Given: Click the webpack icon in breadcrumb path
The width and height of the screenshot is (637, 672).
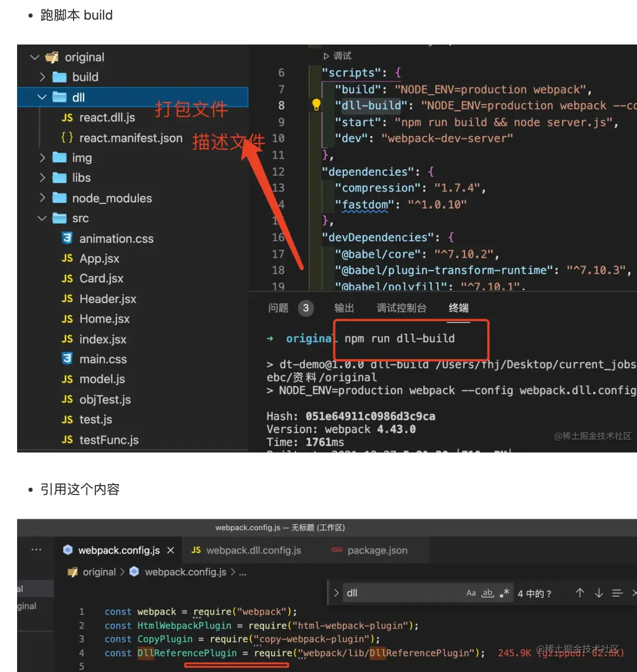Looking at the screenshot, I should click(x=134, y=572).
